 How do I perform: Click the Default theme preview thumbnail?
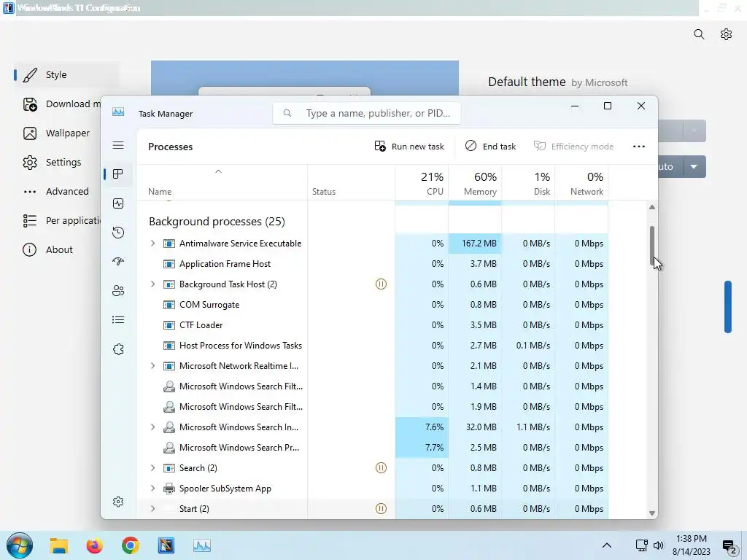305,77
